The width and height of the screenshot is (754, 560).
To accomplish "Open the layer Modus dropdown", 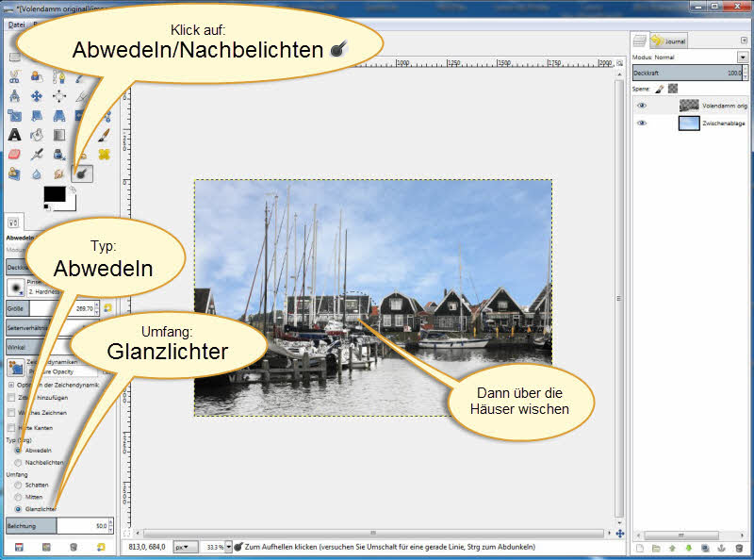I will [x=743, y=58].
